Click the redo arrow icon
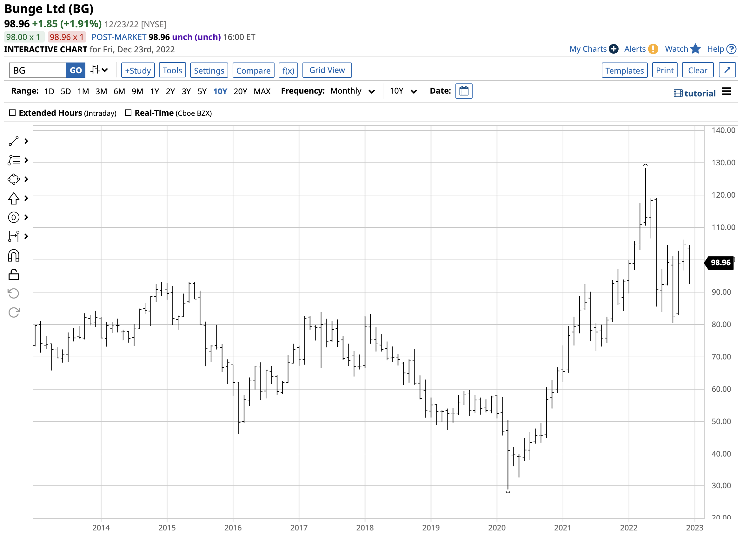Viewport: 756px width, 559px height. coord(14,313)
